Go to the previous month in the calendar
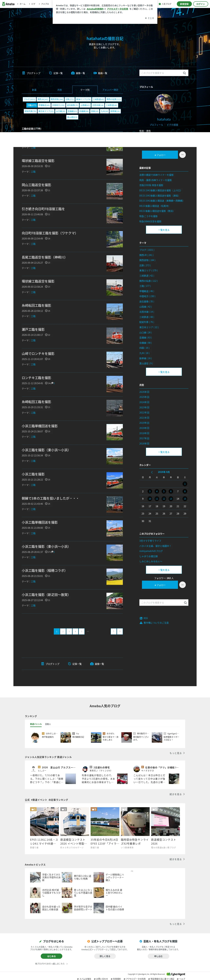 pos(152,472)
